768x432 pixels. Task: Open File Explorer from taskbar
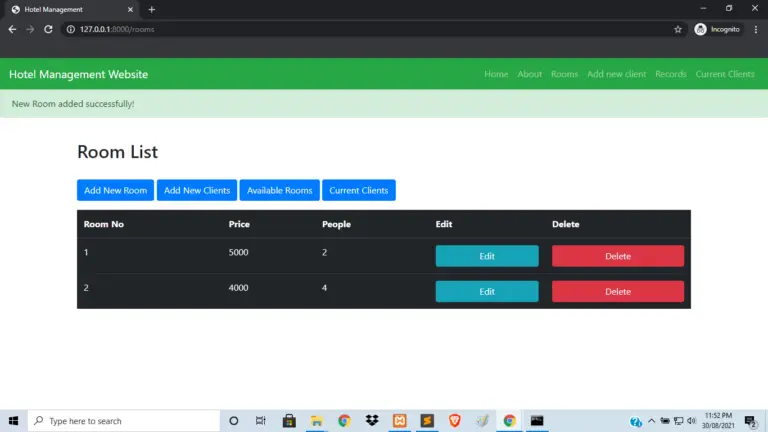tap(316, 421)
